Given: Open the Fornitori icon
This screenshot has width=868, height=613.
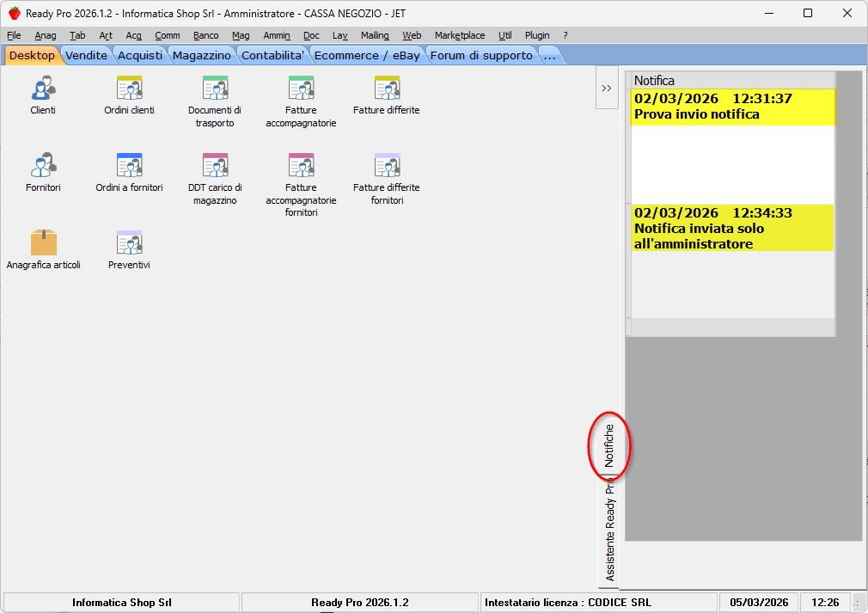Looking at the screenshot, I should click(x=43, y=167).
